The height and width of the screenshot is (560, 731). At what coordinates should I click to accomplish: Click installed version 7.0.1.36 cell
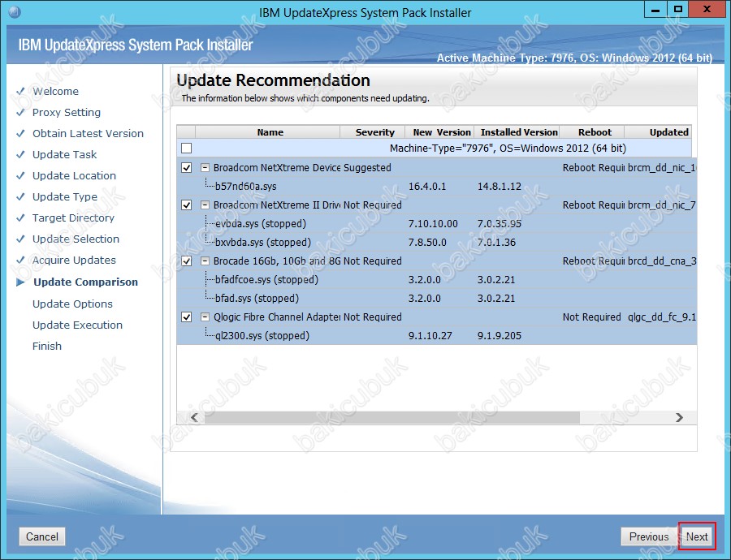tap(496, 243)
